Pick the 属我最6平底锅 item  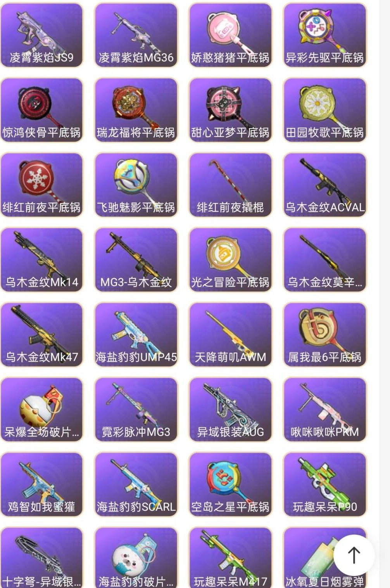point(325,335)
